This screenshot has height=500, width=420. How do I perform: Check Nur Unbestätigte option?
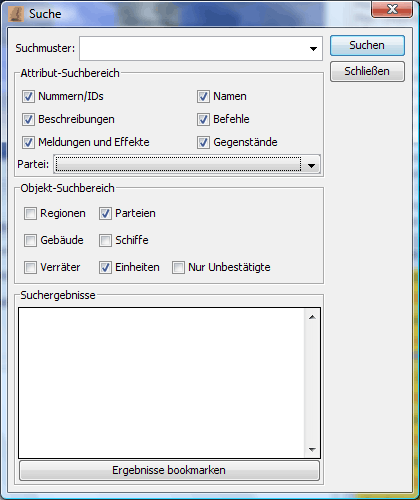(x=178, y=267)
